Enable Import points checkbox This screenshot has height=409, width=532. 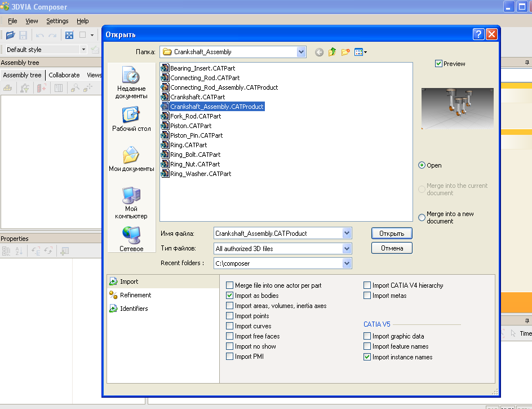[x=230, y=315]
